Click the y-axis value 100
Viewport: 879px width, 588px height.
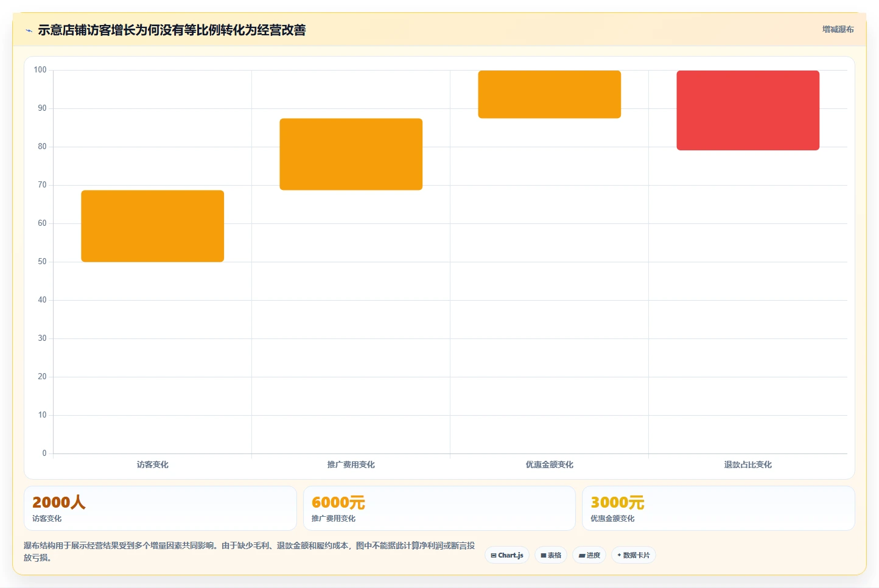click(x=40, y=70)
